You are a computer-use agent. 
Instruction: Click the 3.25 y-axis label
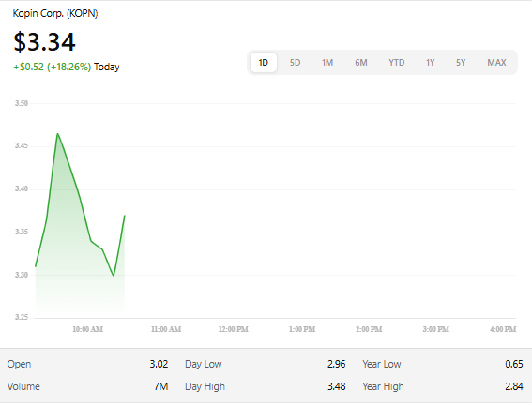tap(22, 317)
